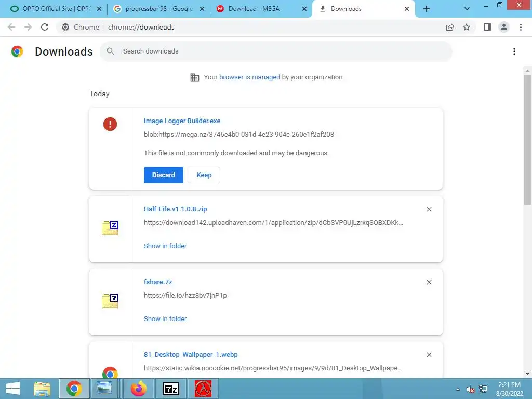Click the forward navigation arrow
532x399 pixels.
pyautogui.click(x=28, y=27)
